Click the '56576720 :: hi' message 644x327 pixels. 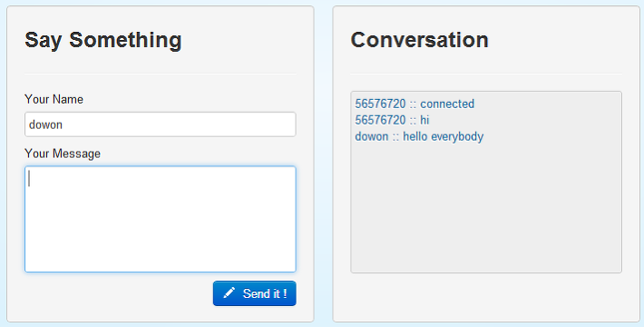tap(392, 120)
